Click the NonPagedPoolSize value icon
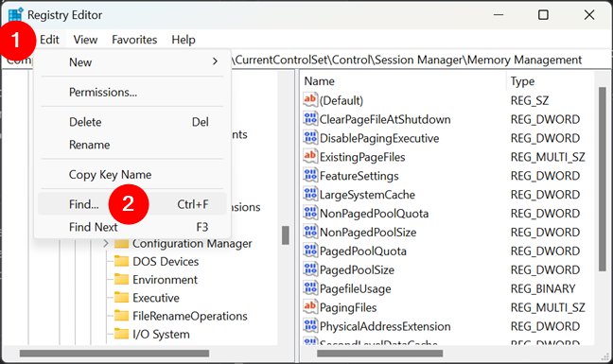This screenshot has width=613, height=364. (x=310, y=232)
